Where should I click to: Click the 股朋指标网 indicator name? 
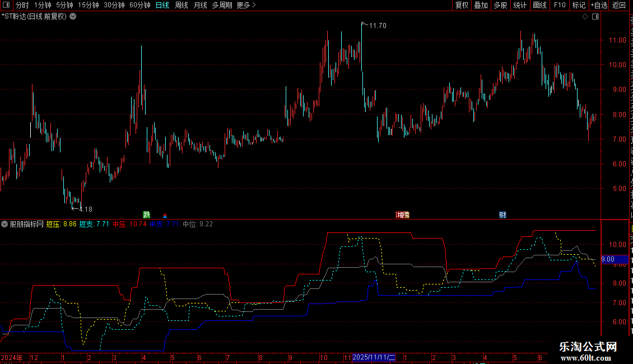(27, 224)
